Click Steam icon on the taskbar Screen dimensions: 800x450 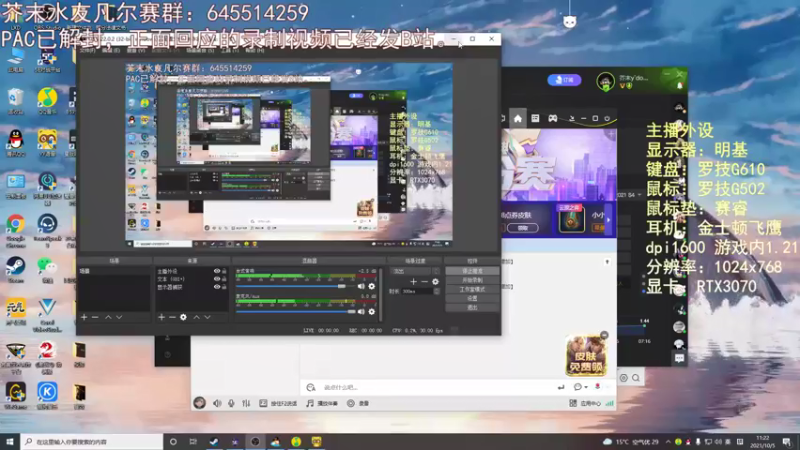click(x=214, y=441)
